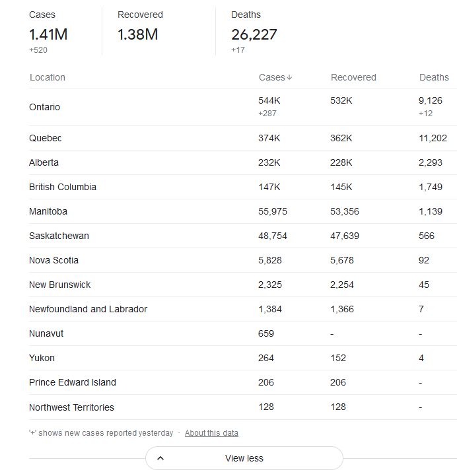Screen dimensions: 457x476
Task: Select the Quebec row
Action: (x=243, y=138)
